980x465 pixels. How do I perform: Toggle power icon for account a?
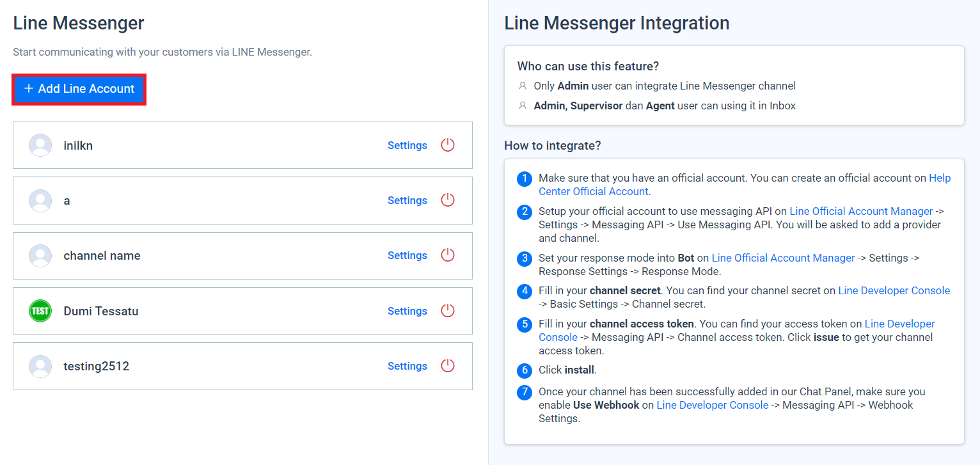[448, 200]
